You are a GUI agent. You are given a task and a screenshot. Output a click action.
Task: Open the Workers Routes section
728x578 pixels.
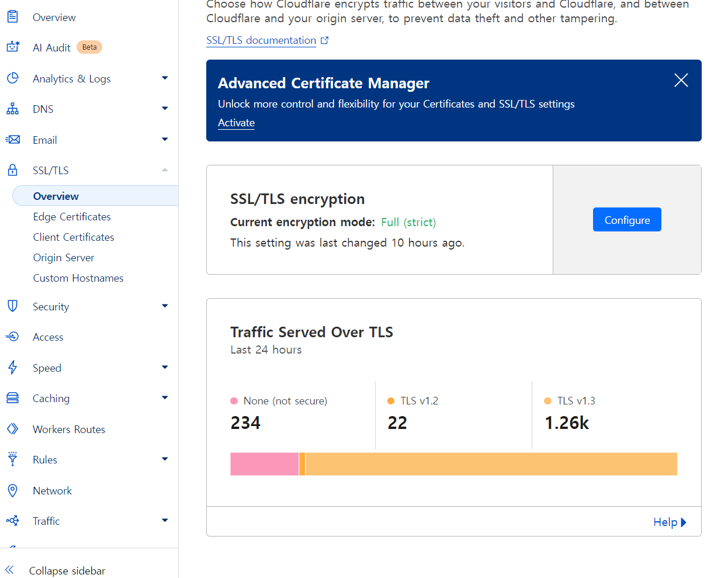[x=69, y=430]
